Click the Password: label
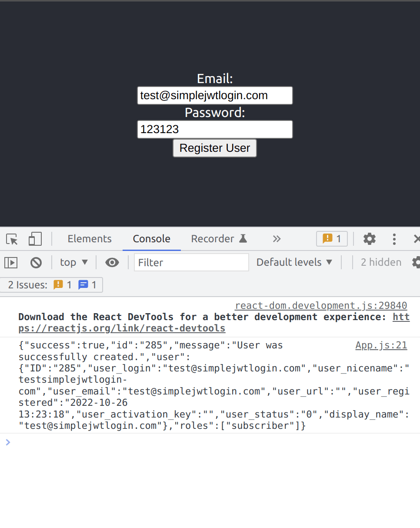This screenshot has width=420, height=528. pos(215,113)
